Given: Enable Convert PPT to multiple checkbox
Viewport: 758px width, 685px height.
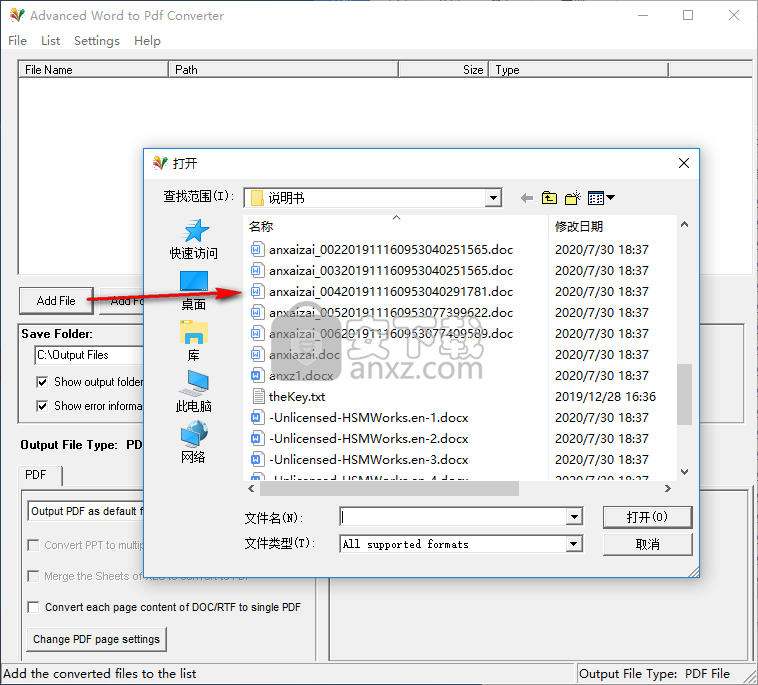Looking at the screenshot, I should 33,545.
